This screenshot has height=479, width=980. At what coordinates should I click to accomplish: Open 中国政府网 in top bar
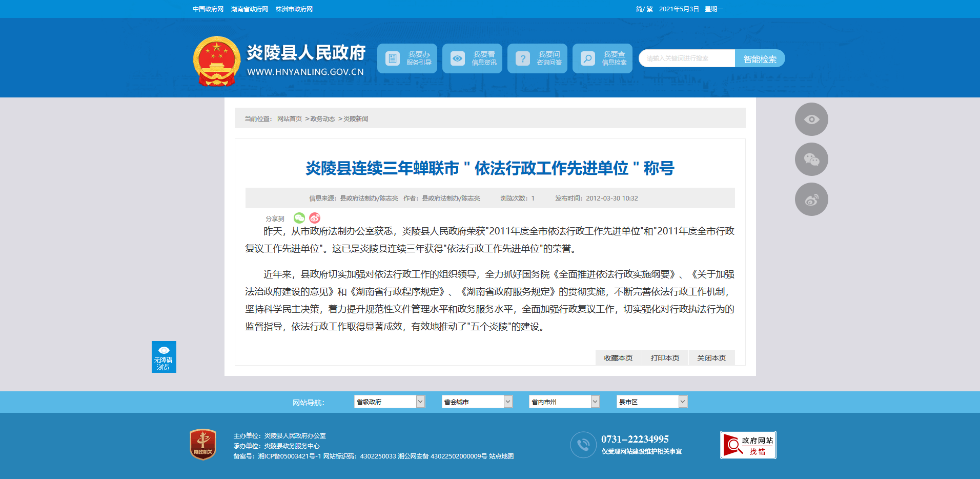208,9
